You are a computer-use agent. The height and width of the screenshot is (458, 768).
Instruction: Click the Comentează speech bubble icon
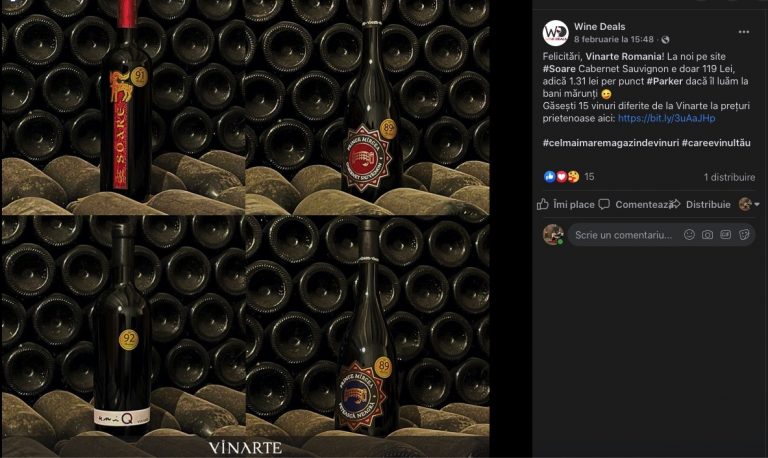coord(604,204)
